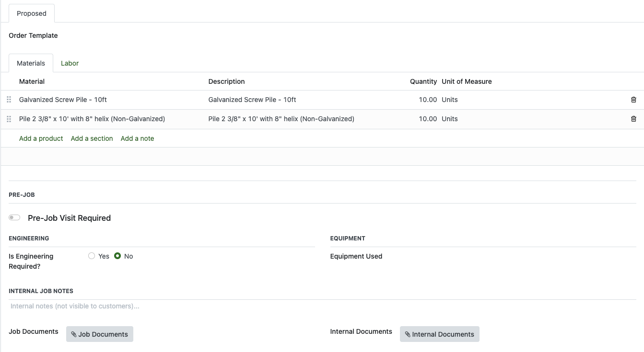Screen dimensions: 644x352
Task: Upload files with Job Documents button
Action: click(100, 334)
